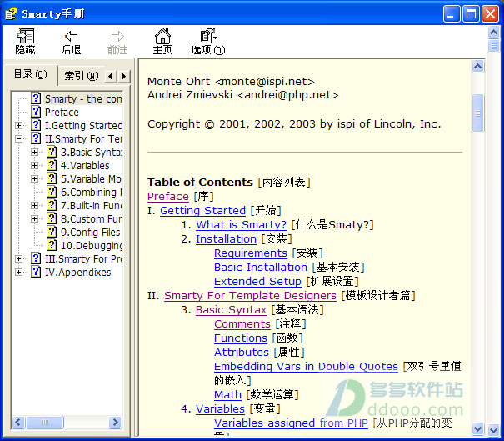Click the tab strip right arrow

click(x=124, y=76)
